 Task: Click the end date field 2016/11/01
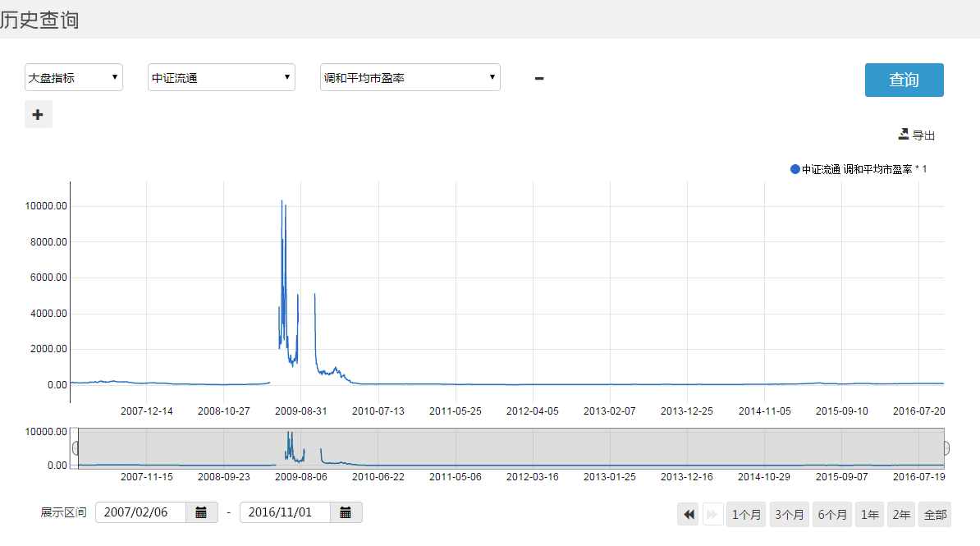[285, 512]
